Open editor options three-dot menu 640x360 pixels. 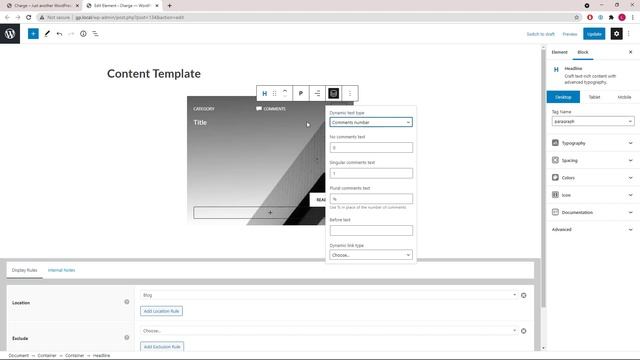[x=629, y=34]
